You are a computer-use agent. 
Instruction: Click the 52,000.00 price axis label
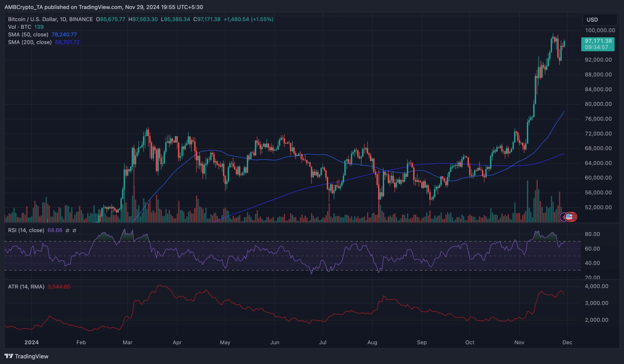pyautogui.click(x=598, y=207)
